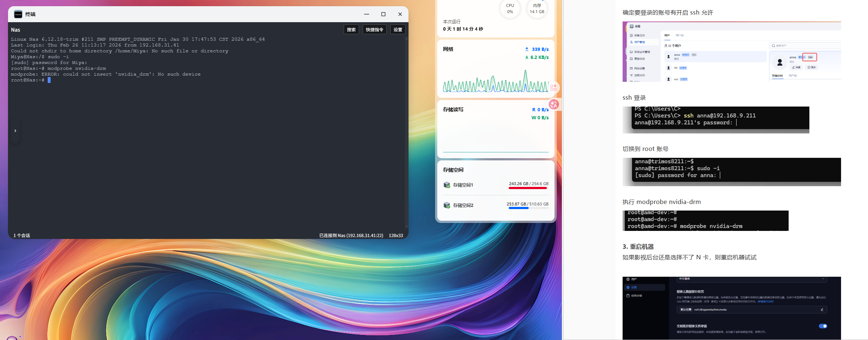Click the 内存 memory usage gauge
Screen dimensions: 868x340
click(537, 8)
